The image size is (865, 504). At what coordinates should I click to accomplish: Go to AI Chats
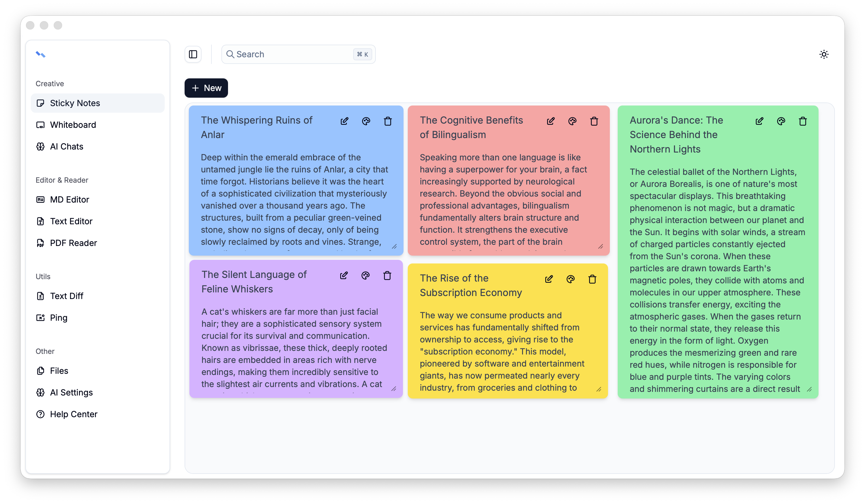[x=67, y=146]
